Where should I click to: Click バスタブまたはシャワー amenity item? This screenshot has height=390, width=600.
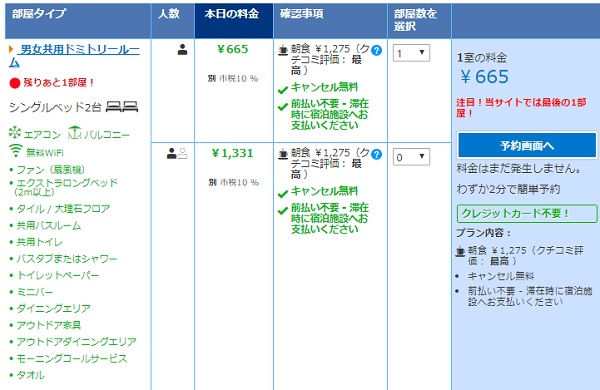coord(67,259)
